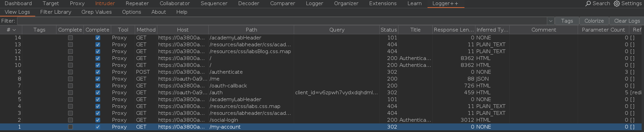Select the /oauth-callback request row
The height and width of the screenshot is (132, 644).
click(x=322, y=86)
